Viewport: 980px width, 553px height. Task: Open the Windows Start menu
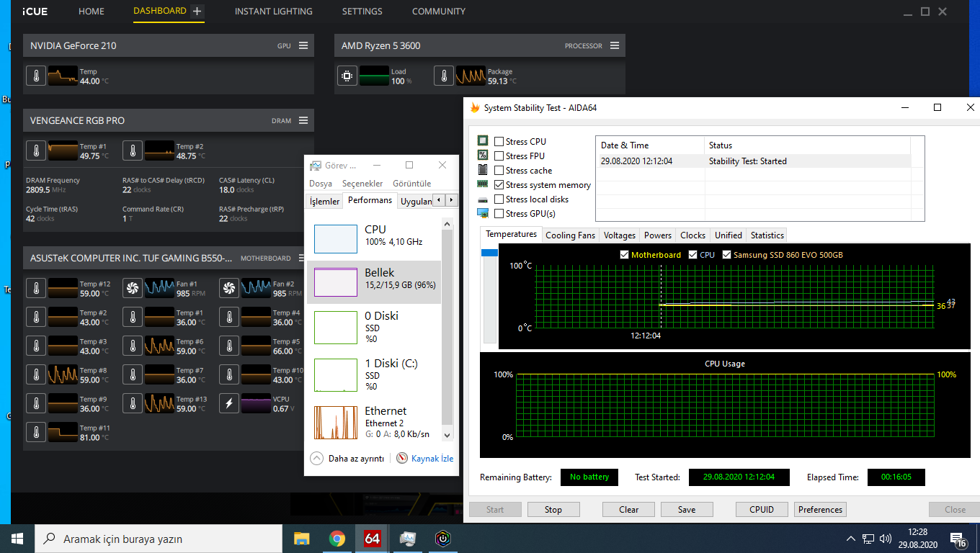17,539
